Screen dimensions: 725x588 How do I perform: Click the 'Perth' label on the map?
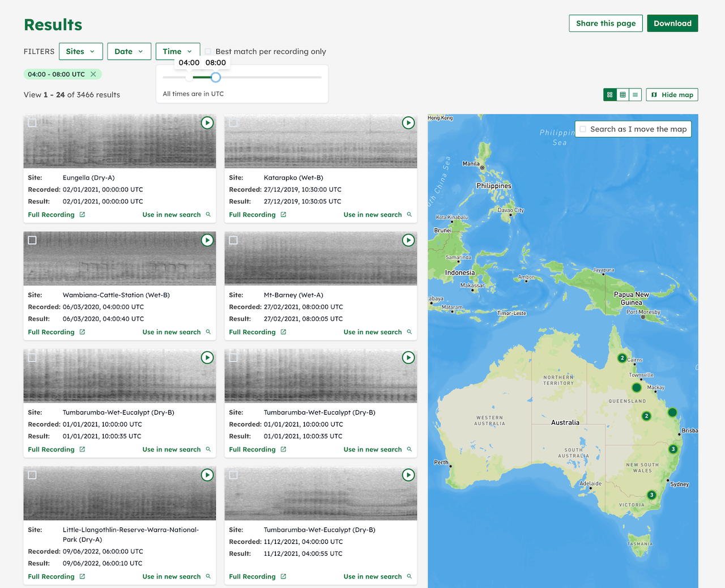coord(441,462)
